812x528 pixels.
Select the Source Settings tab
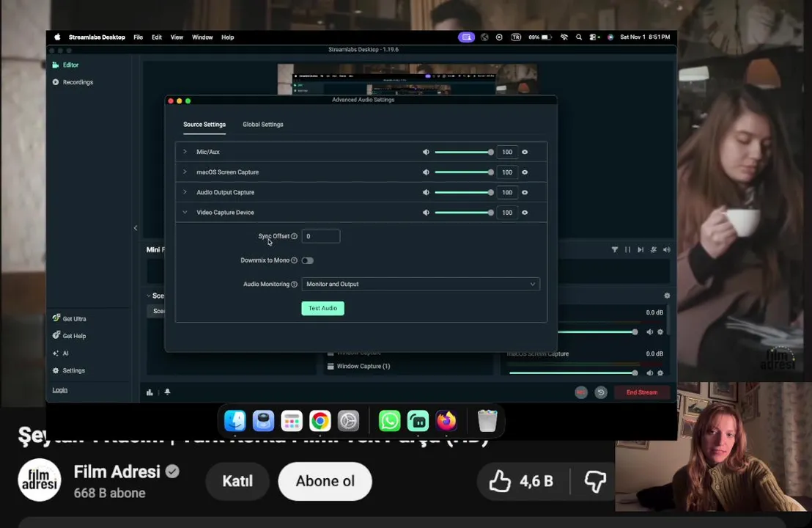(204, 125)
